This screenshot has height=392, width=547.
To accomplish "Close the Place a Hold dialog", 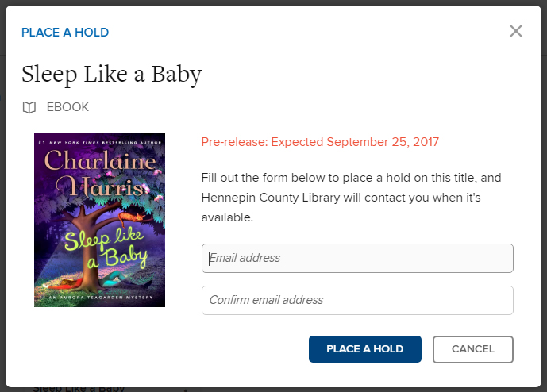I will (x=515, y=31).
